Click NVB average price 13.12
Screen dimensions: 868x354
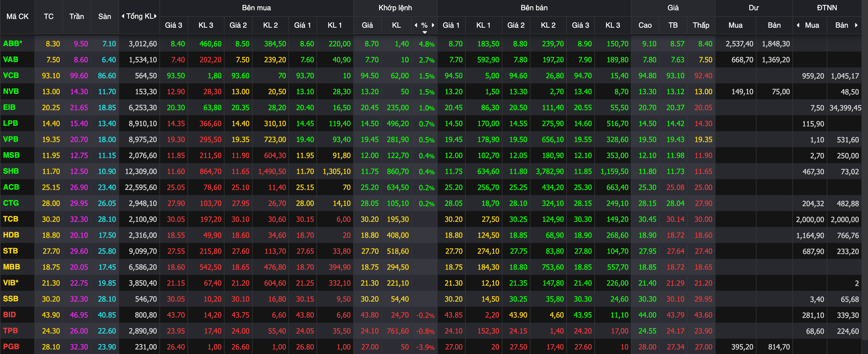[x=675, y=92]
